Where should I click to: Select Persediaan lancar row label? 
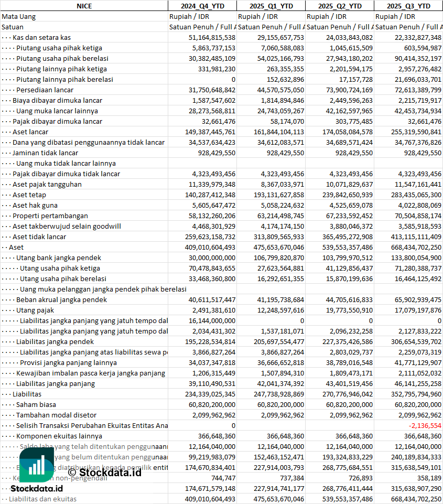tap(45, 90)
